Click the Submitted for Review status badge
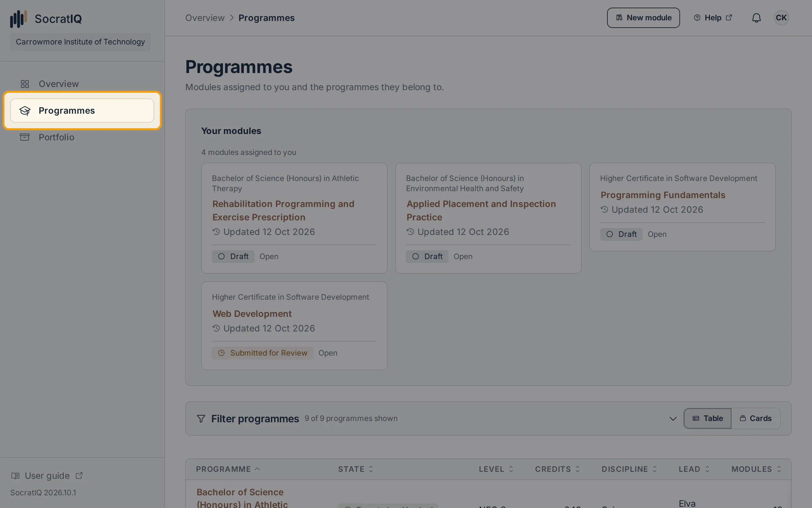The image size is (812, 508). (262, 353)
